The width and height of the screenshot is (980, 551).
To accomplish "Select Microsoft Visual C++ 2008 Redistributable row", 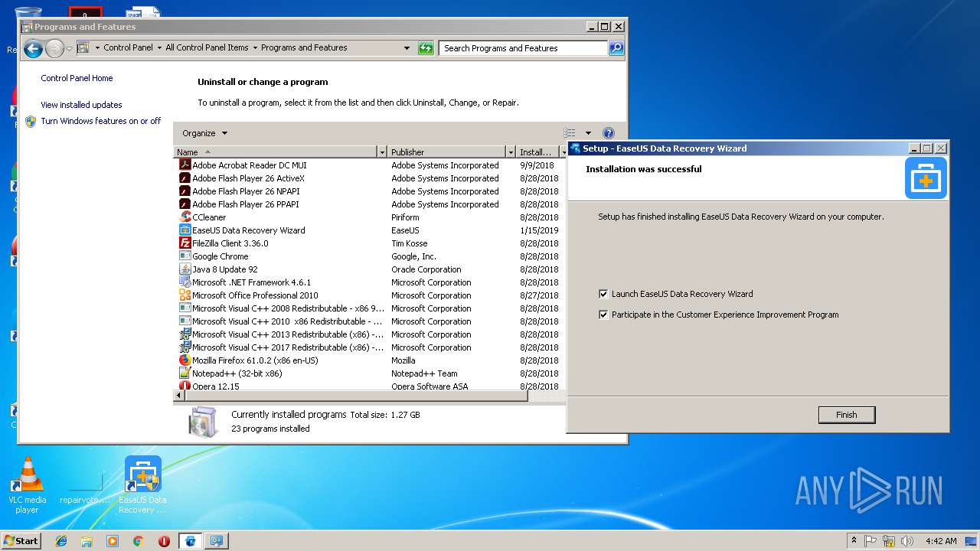I will pos(369,308).
